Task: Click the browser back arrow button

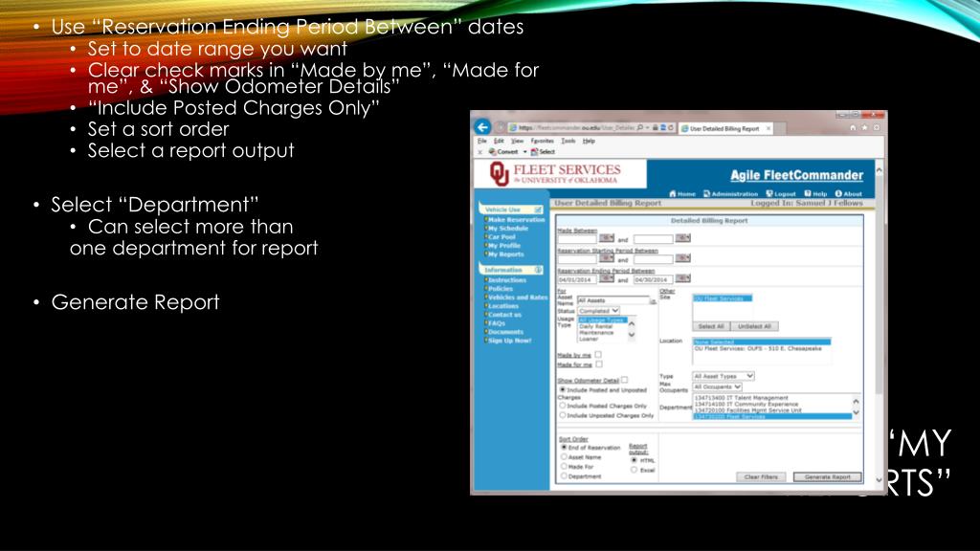Action: (482, 127)
